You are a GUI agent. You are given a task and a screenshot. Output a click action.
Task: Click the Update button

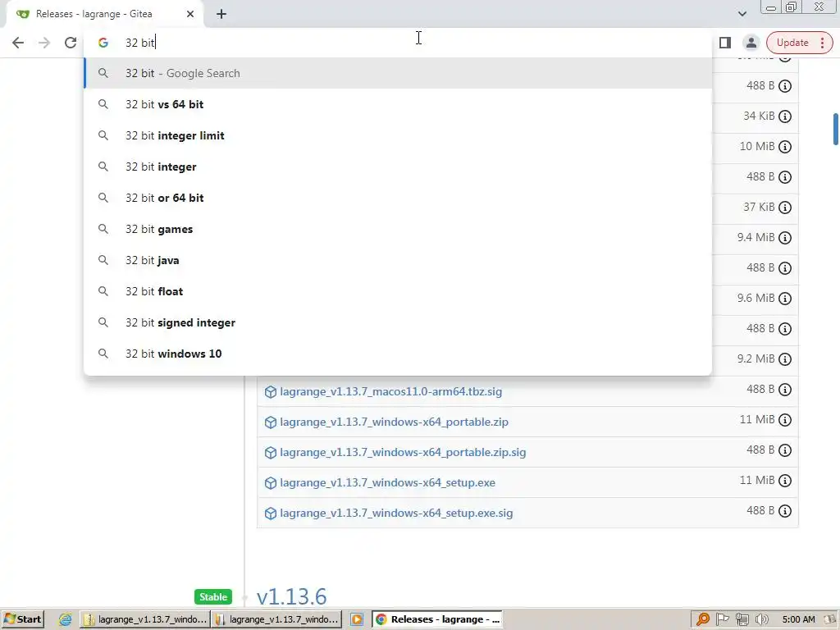[x=792, y=43]
